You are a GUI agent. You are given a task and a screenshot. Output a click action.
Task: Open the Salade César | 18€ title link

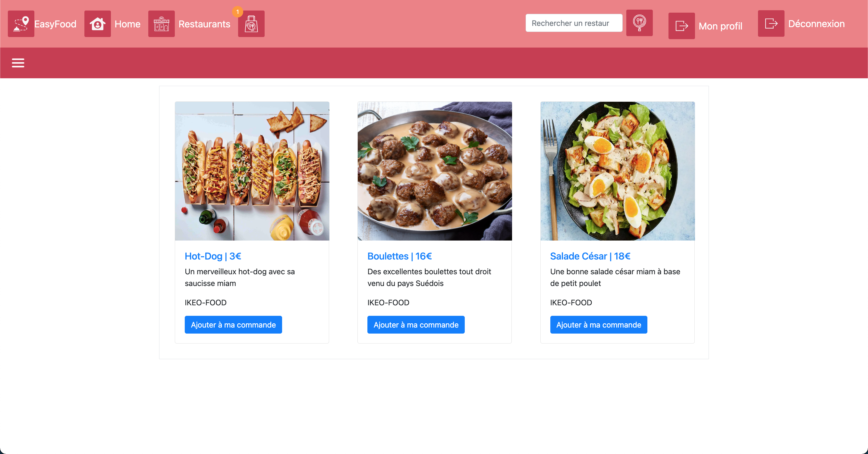coord(590,256)
